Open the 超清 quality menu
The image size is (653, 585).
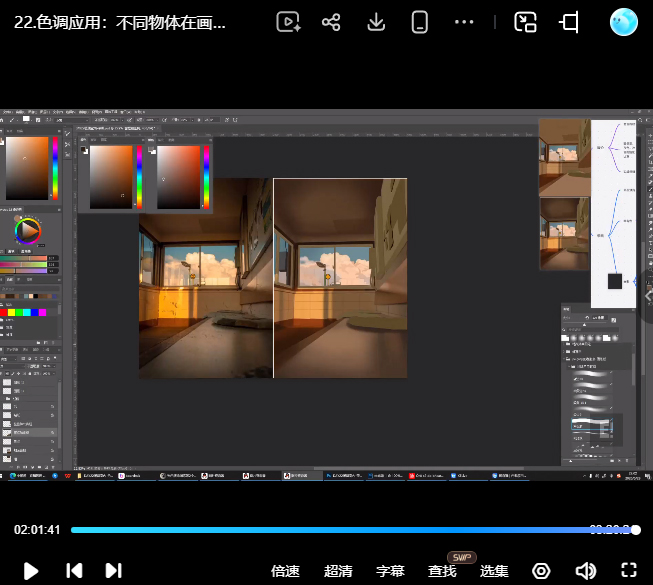click(338, 571)
